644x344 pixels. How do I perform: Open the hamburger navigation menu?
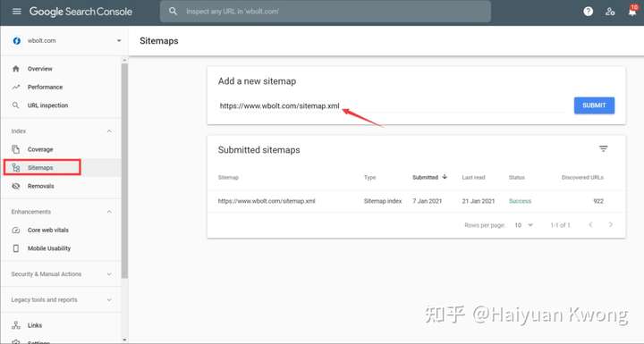click(16, 12)
